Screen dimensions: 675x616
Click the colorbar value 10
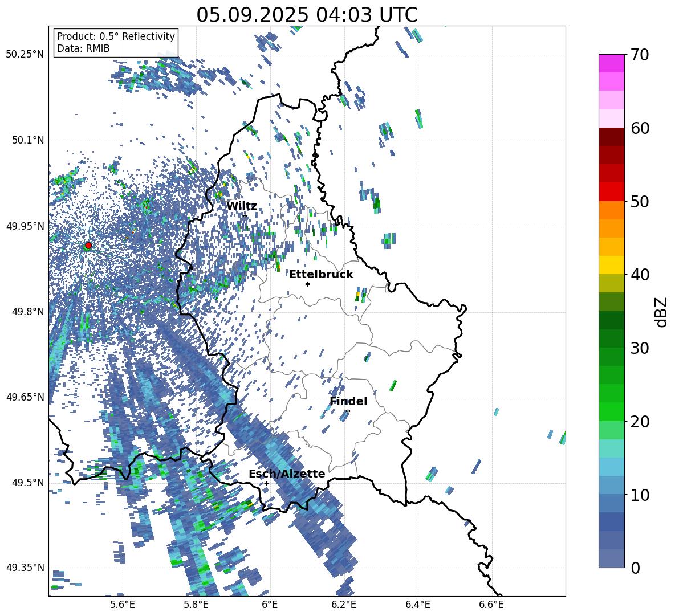640,495
